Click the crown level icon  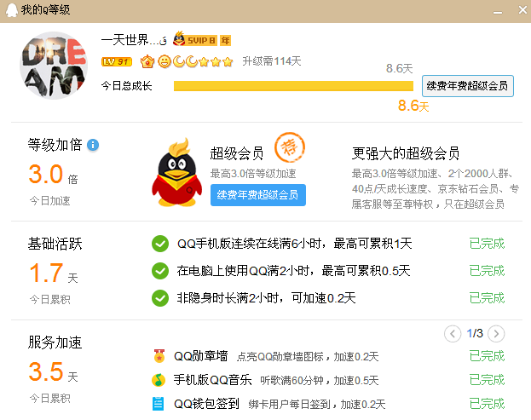(147, 61)
